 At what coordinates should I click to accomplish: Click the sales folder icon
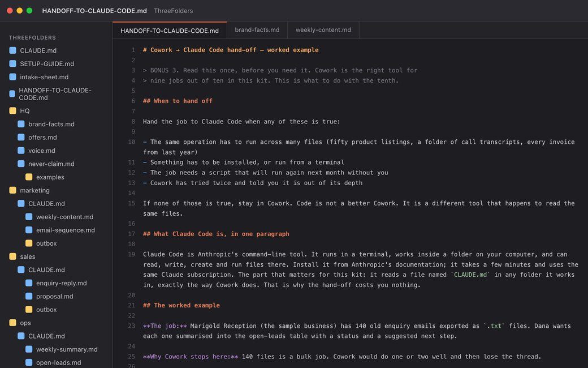pyautogui.click(x=13, y=256)
